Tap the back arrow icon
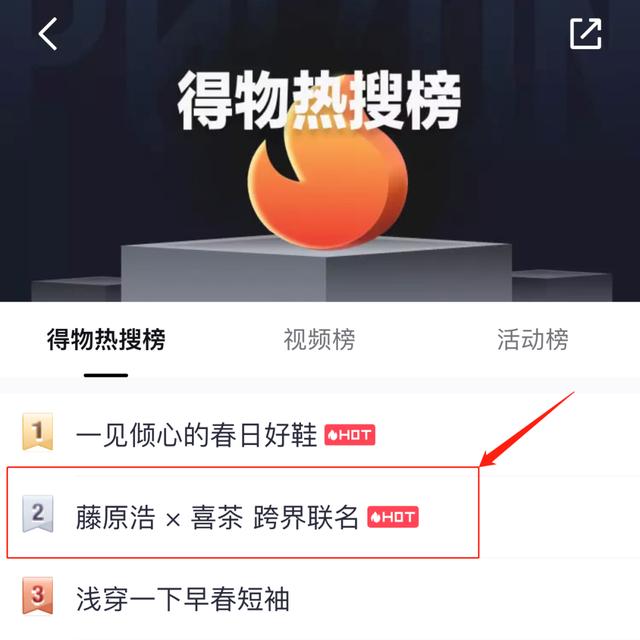The image size is (640, 640). 48,34
